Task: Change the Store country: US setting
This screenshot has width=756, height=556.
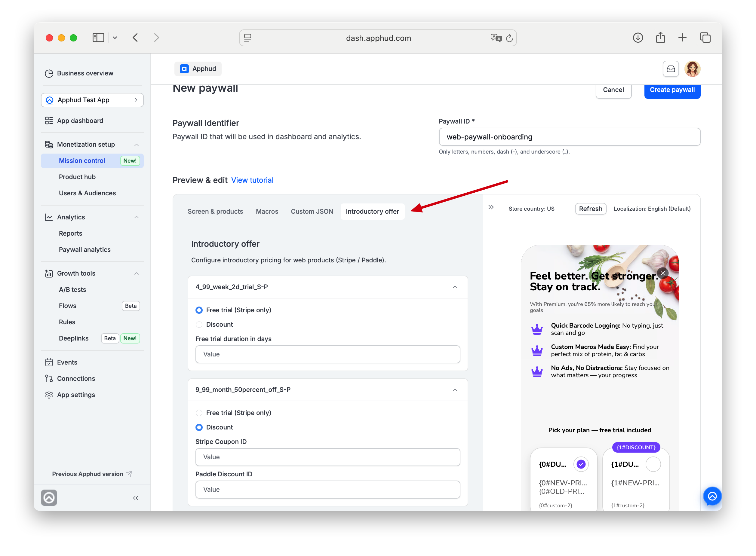Action: [531, 209]
